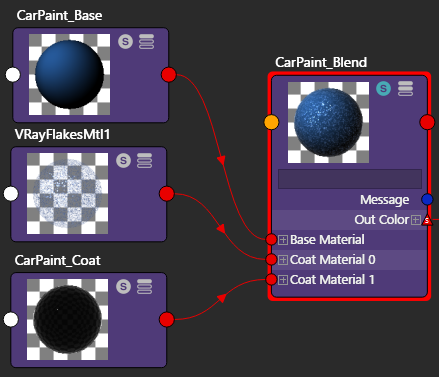Change view mode icon on CarPaint_Base node
Image resolution: width=439 pixels, height=377 pixels.
[146, 42]
